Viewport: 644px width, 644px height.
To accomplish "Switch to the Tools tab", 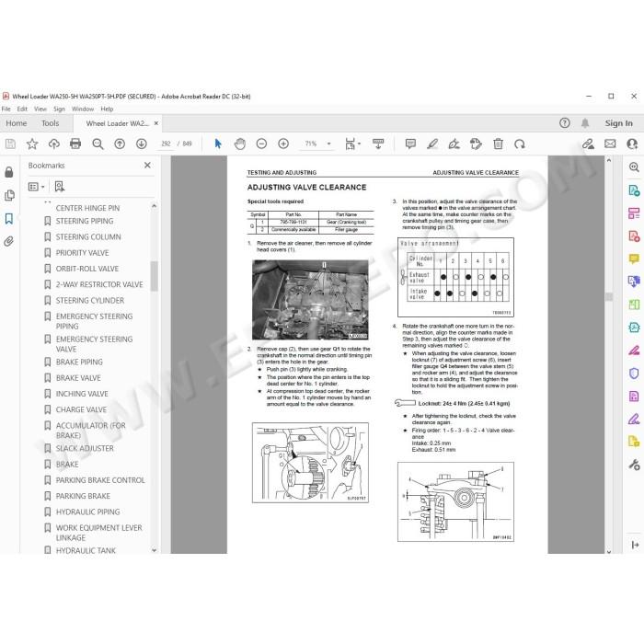I will click(50, 123).
